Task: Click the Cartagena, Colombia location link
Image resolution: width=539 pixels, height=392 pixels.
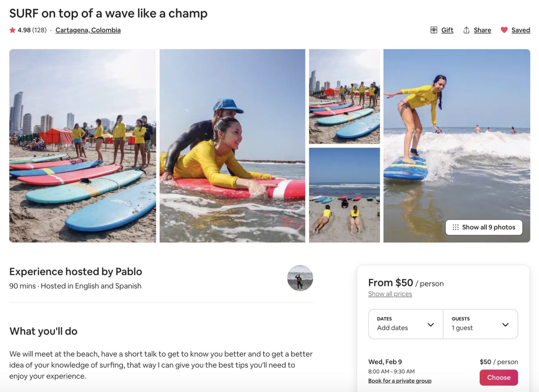Action: 88,30
